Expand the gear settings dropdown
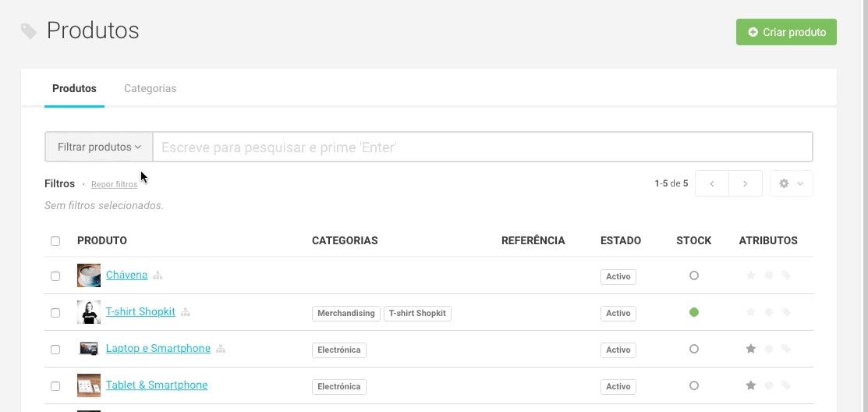The image size is (868, 412). coord(791,183)
